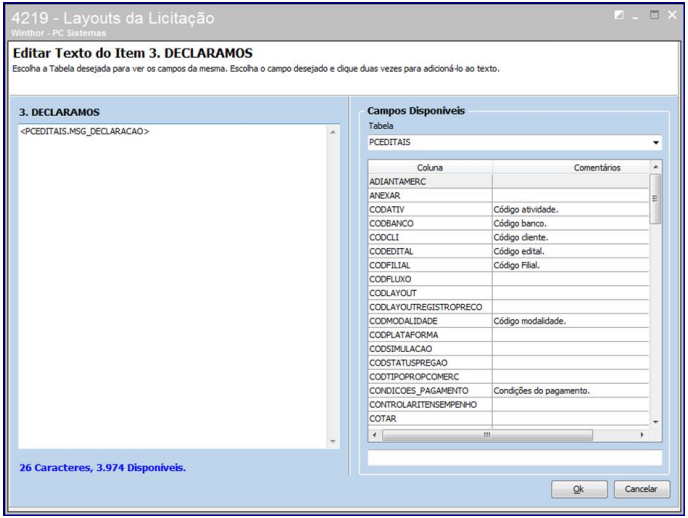Viewport: 688px width, 518px height.
Task: Click the empty field below the column grid
Action: click(515, 457)
